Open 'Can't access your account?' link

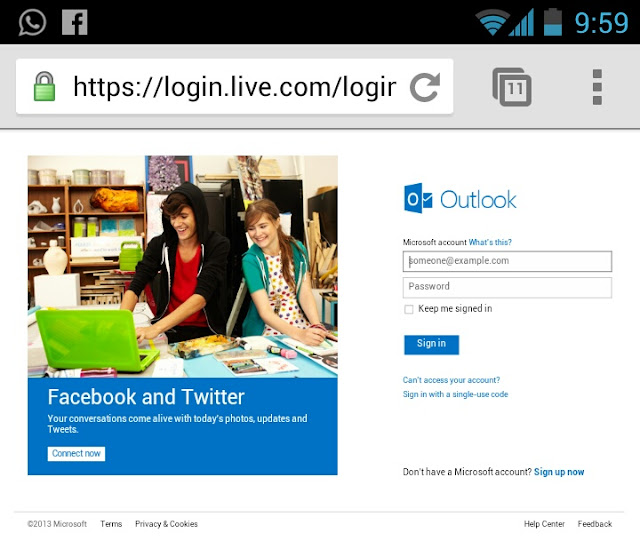pos(451,380)
